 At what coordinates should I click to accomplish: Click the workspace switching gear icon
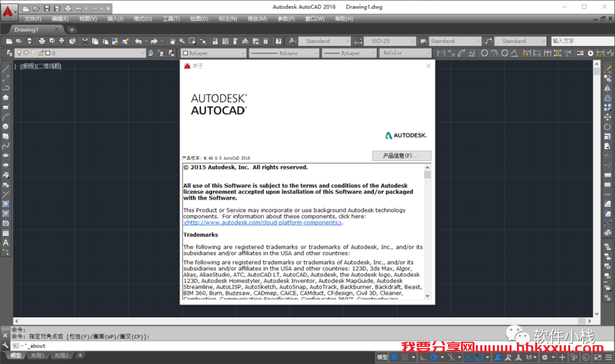[x=545, y=357]
